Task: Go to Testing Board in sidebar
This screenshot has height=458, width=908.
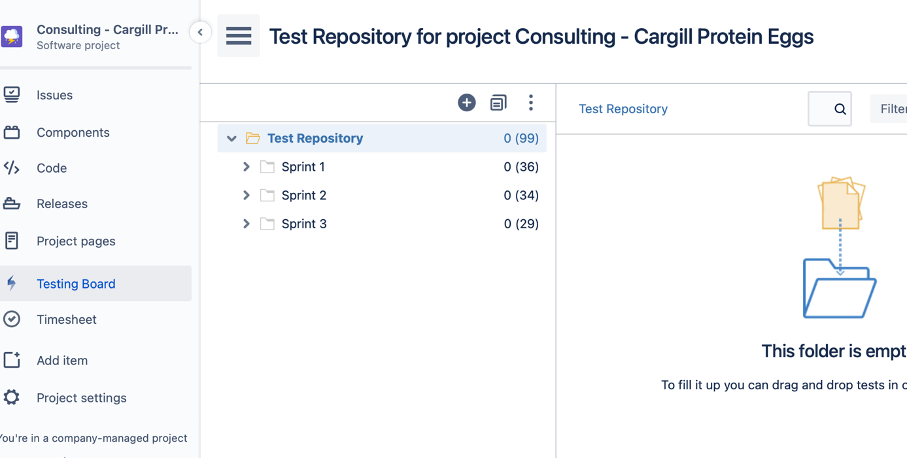Action: (x=76, y=284)
